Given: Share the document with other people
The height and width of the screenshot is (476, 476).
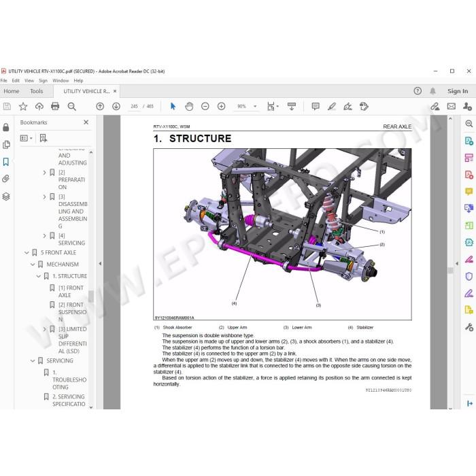Looking at the screenshot, I should point(467,106).
